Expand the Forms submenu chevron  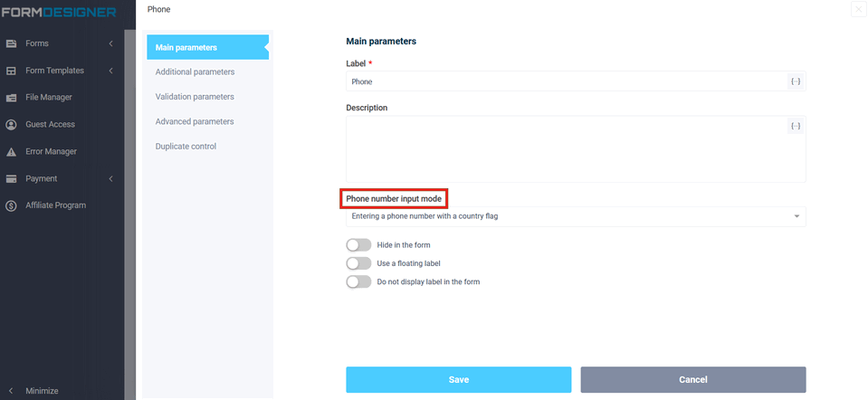coord(110,43)
